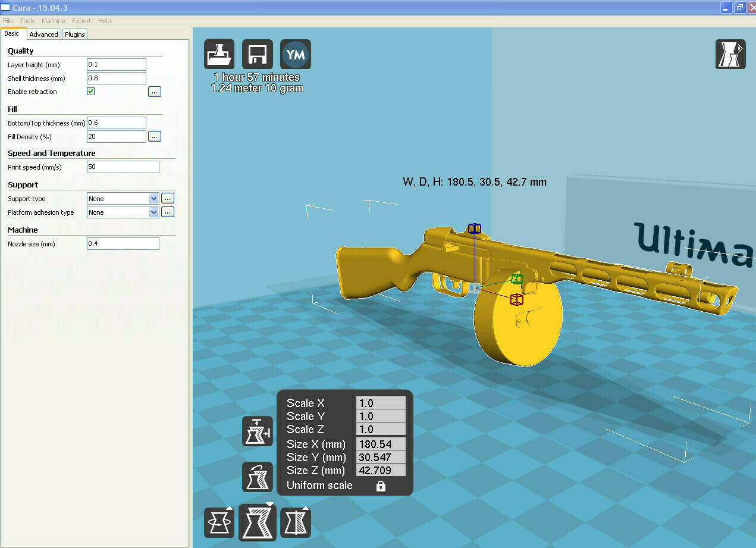Expand the Platform adhesion type dropdown

click(x=153, y=212)
